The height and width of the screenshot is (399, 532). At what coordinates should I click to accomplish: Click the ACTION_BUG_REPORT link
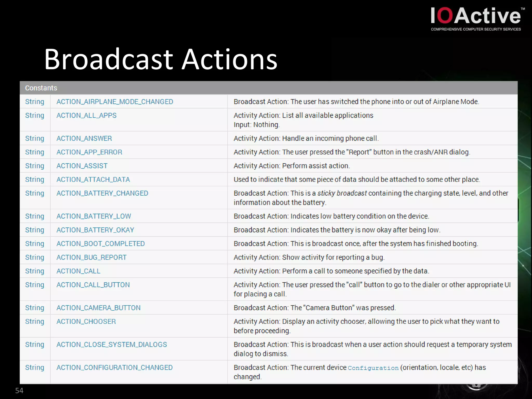click(x=92, y=257)
